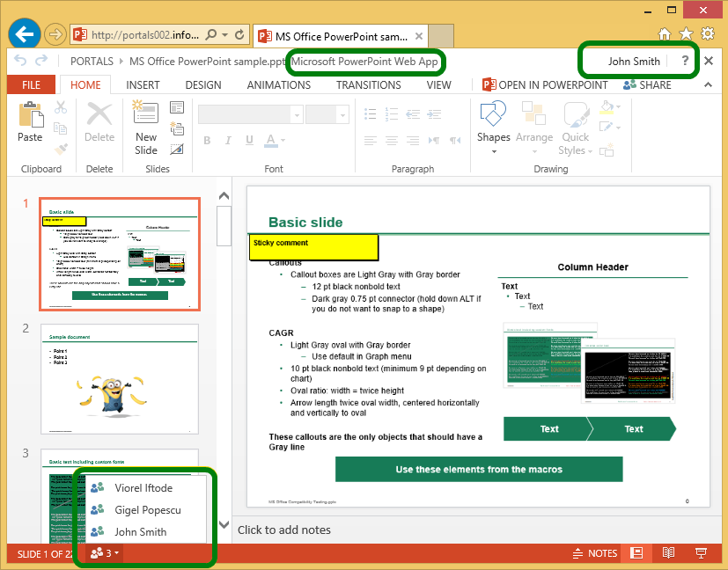Screen dimensions: 728x570
Task: Click the Delete X icon in ribbon
Action: click(99, 114)
